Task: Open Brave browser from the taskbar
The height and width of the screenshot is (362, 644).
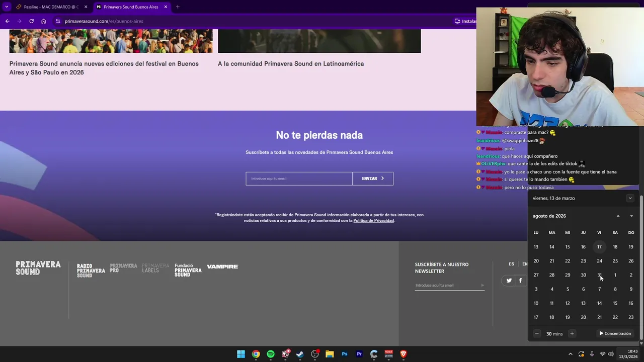Action: (x=403, y=354)
